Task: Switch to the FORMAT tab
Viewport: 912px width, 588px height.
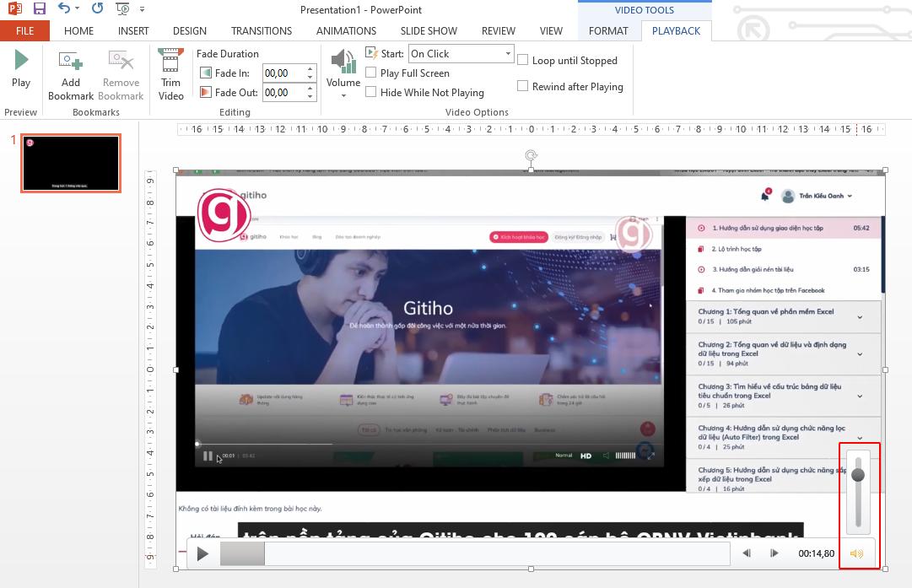Action: [608, 30]
